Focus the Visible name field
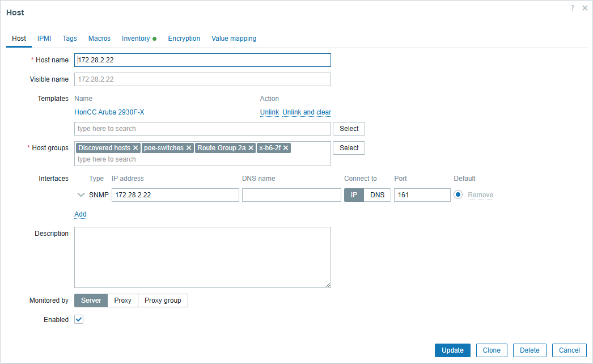The width and height of the screenshot is (593, 364). point(203,79)
